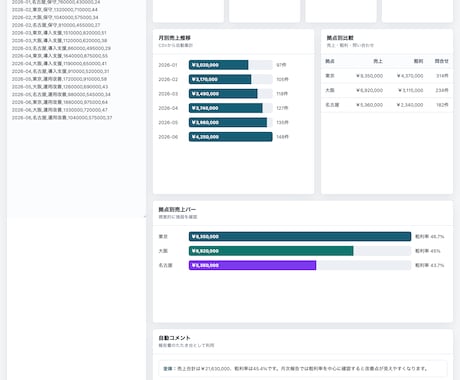Click the 粗利率 43.7% label beside 名古屋 bar

430,265
